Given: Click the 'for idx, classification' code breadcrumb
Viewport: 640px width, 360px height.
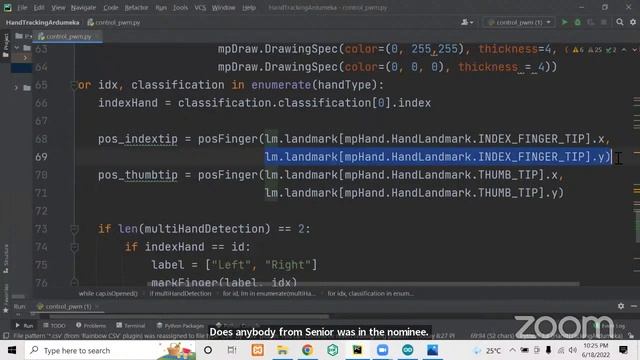Looking at the screenshot, I should pos(371,293).
